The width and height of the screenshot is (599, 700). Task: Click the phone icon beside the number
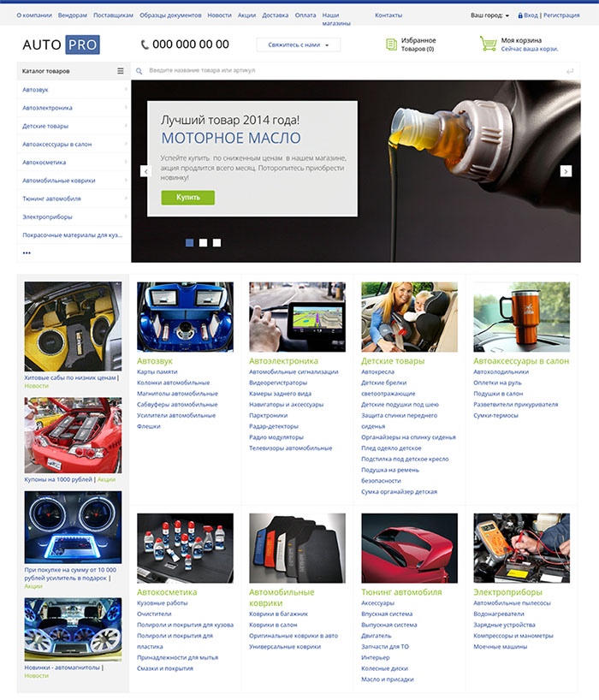coord(145,44)
